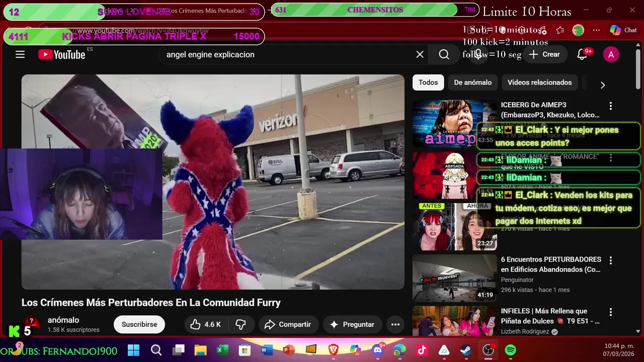Open the INFIELES video thumbnail
This screenshot has height=362, width=644.
point(455,321)
